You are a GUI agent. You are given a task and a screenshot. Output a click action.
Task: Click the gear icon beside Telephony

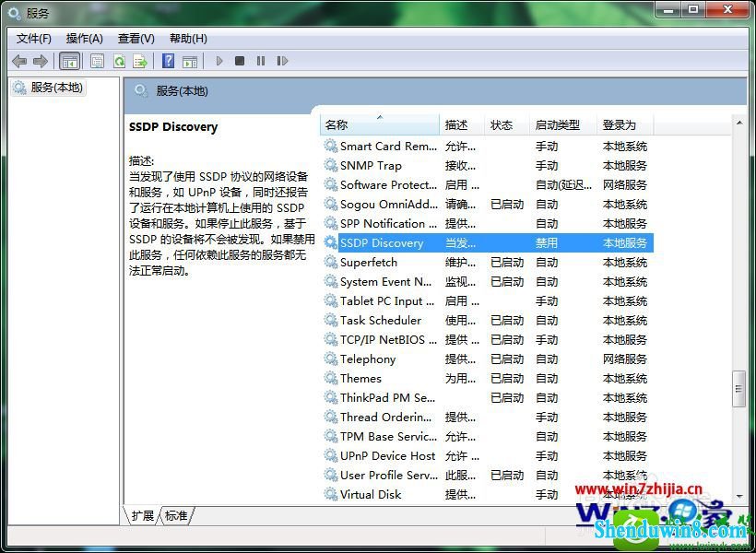(331, 359)
